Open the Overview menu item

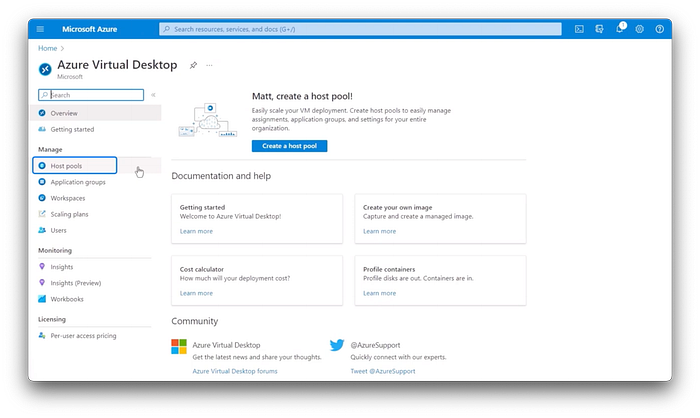(96, 113)
